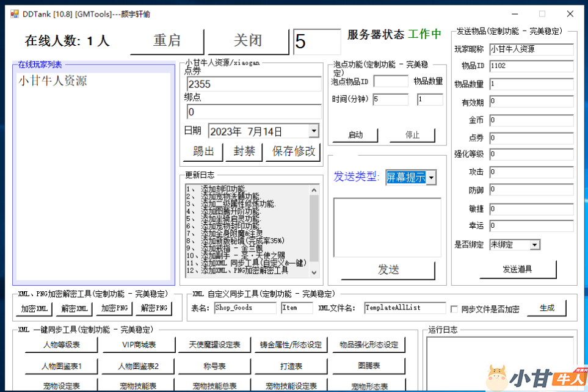The width and height of the screenshot is (588, 392).
Task: Click 生成 to generate the XML file
Action: (x=546, y=308)
